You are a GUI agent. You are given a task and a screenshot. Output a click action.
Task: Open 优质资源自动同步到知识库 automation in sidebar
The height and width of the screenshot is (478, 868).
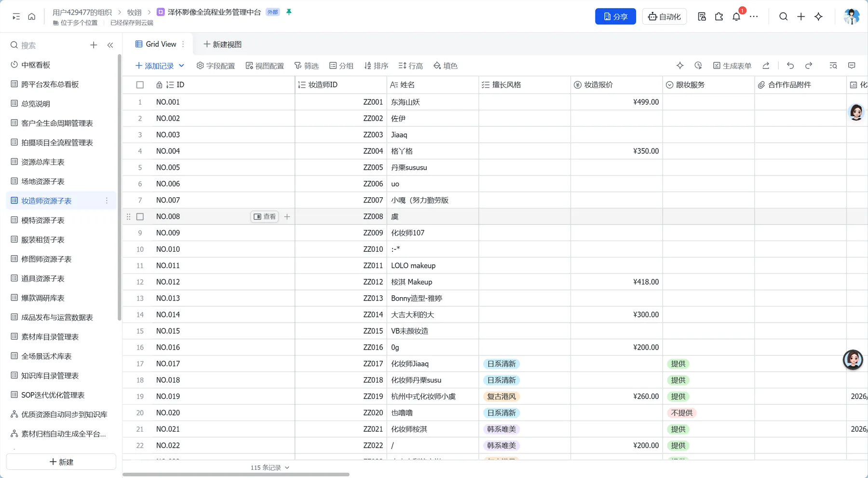click(x=61, y=414)
